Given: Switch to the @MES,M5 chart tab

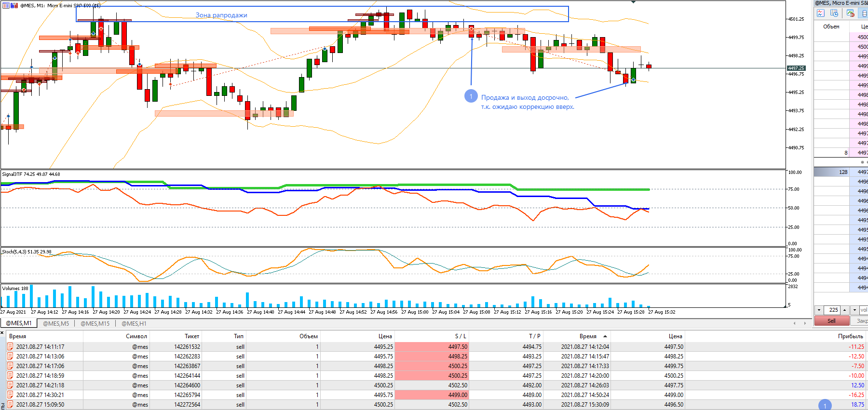Looking at the screenshot, I should click(56, 323).
